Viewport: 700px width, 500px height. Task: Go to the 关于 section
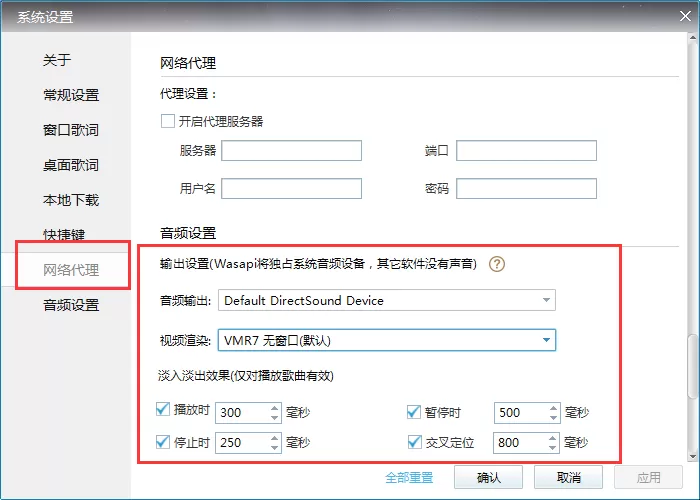pos(57,60)
